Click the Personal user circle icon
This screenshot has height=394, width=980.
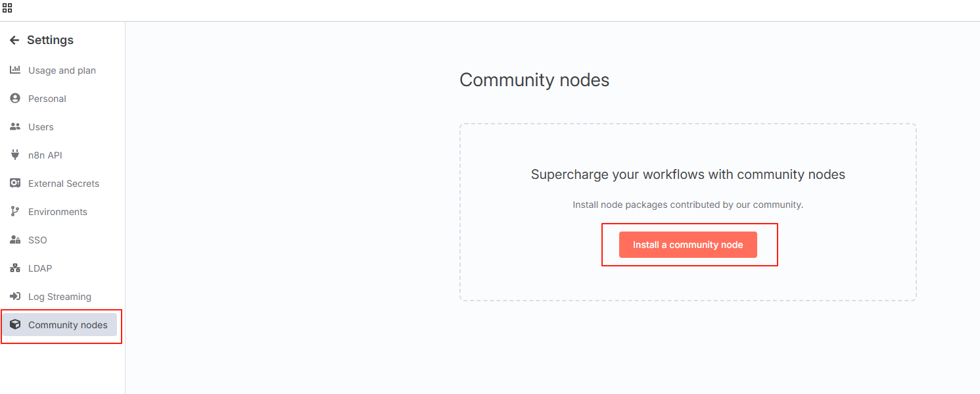pos(15,98)
